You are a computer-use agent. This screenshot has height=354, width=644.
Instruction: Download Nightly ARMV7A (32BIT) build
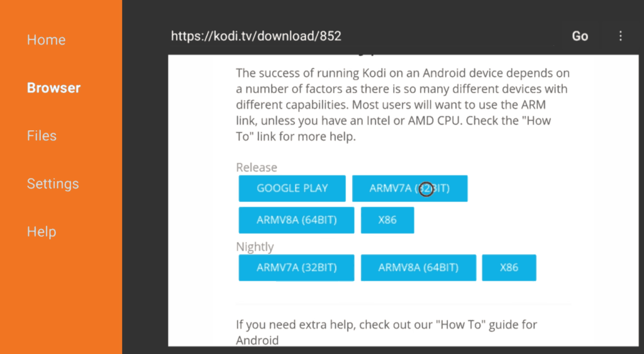(x=296, y=267)
